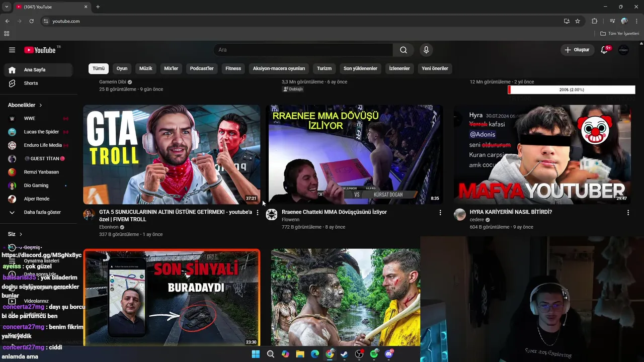644x362 pixels.
Task: Open Ebonivon channel avatar
Action: tap(89, 215)
